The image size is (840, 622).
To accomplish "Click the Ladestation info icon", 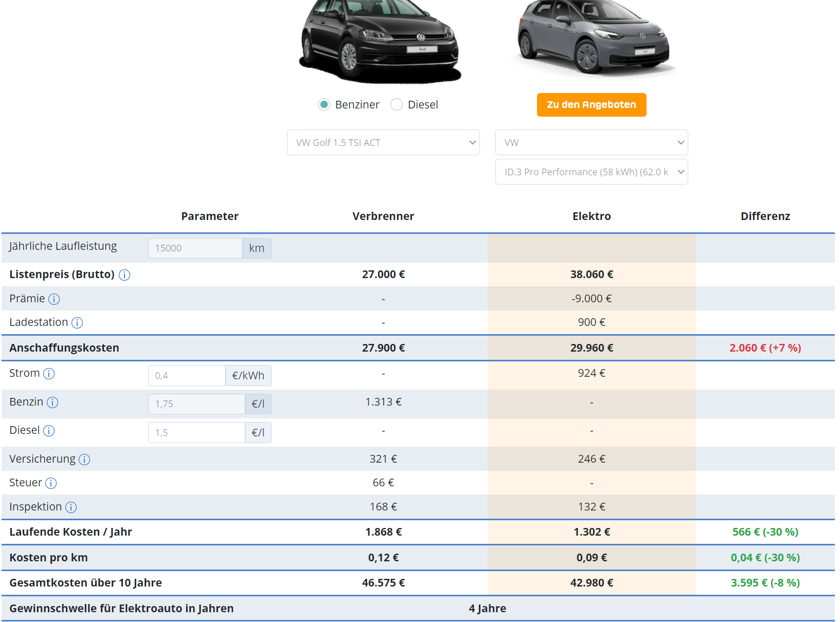I will point(77,323).
